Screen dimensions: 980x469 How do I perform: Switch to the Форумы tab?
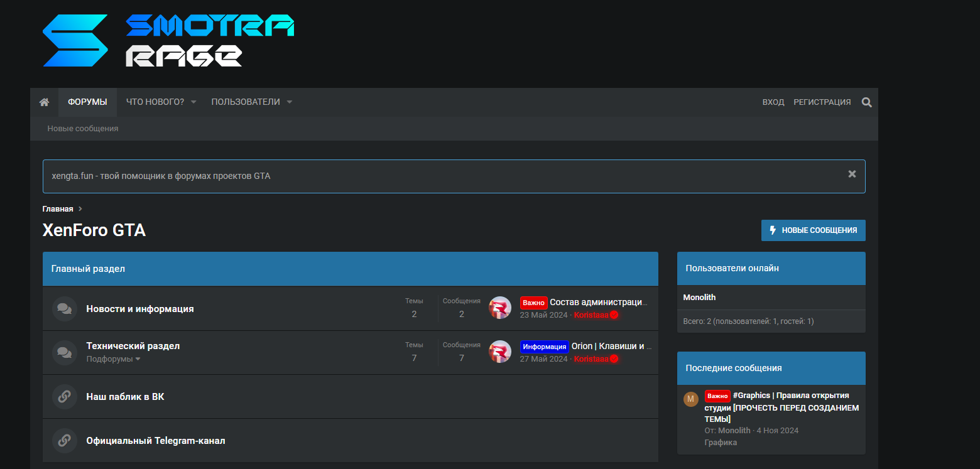tap(87, 102)
